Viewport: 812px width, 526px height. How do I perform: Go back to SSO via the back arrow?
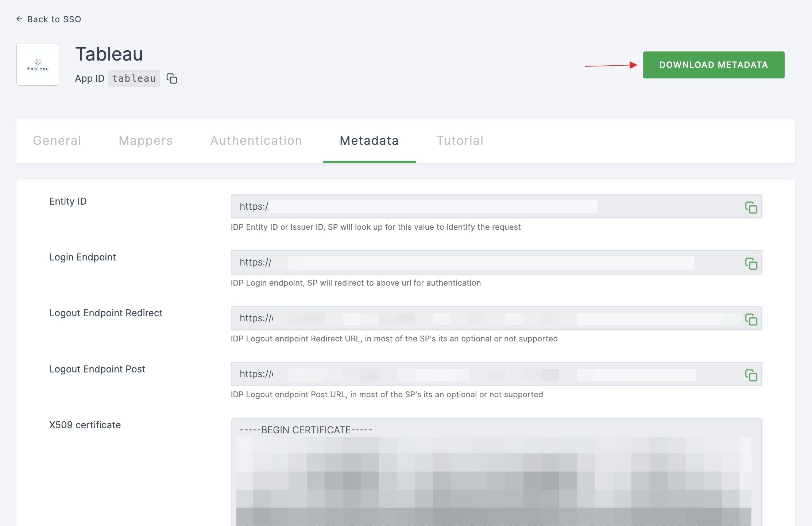click(x=19, y=19)
